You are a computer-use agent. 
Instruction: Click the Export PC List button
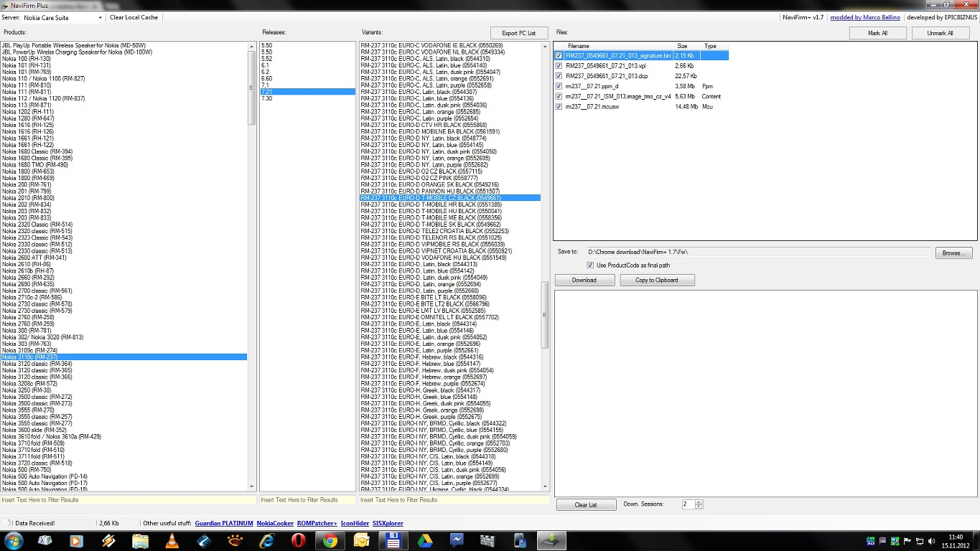[x=519, y=33]
